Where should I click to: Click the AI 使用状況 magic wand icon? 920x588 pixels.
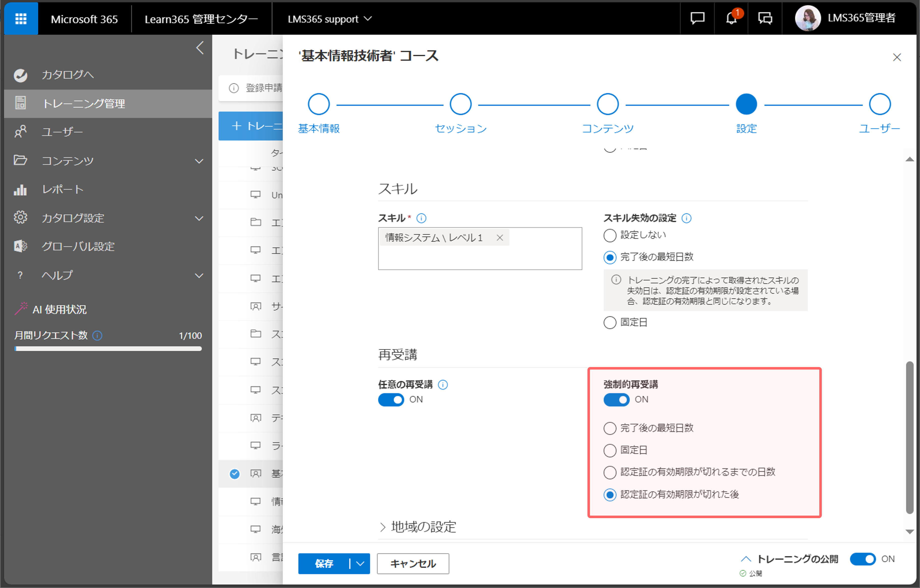coord(21,309)
